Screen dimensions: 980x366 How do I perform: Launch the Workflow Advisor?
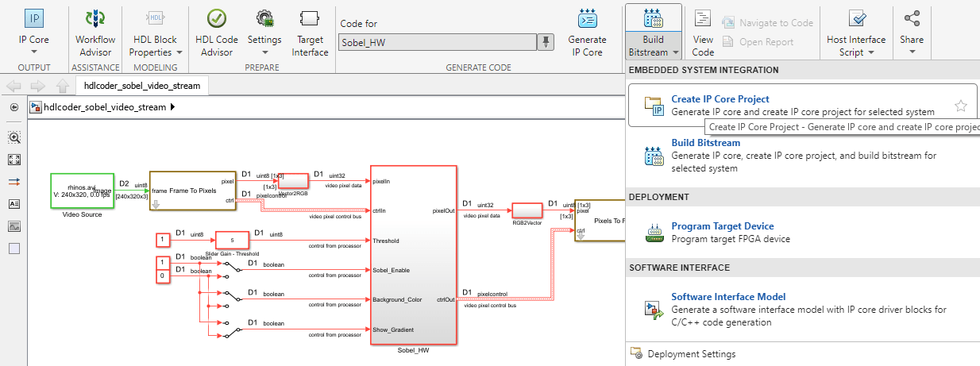[95, 33]
